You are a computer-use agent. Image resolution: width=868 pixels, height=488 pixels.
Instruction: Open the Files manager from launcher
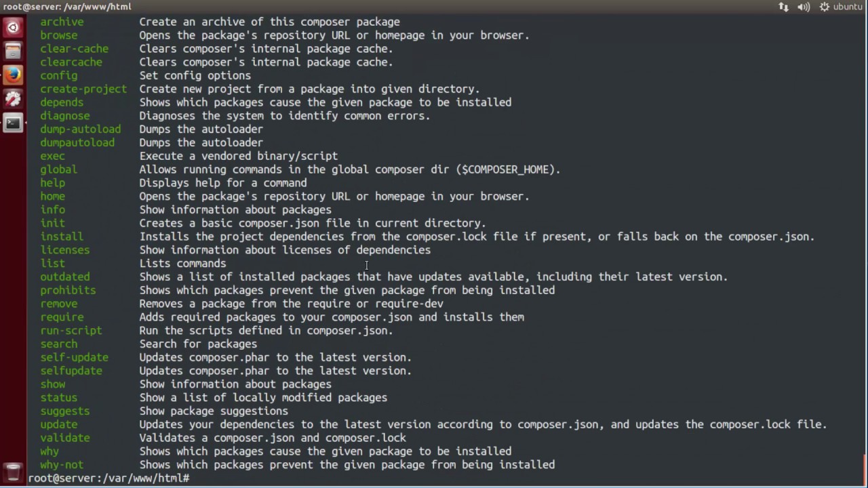13,52
